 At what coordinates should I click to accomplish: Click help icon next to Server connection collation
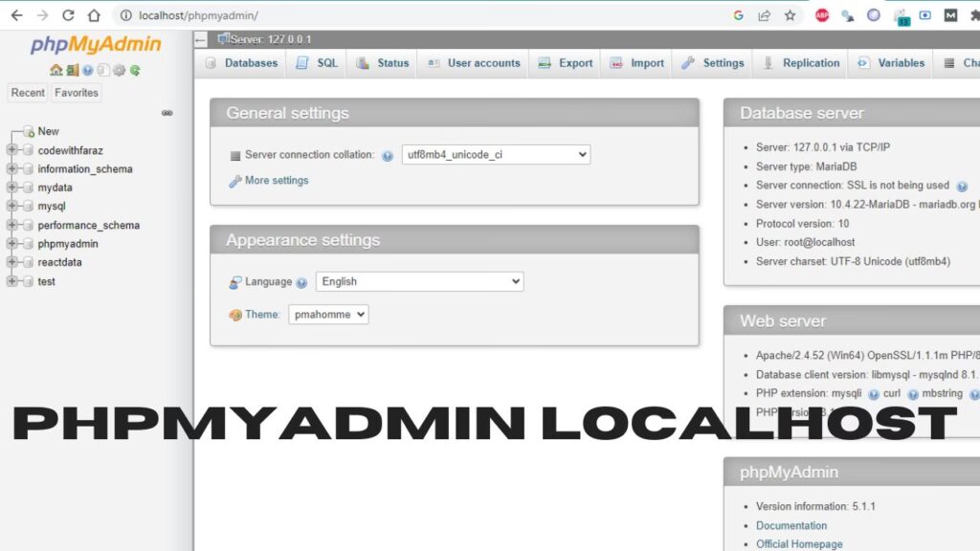coord(388,156)
